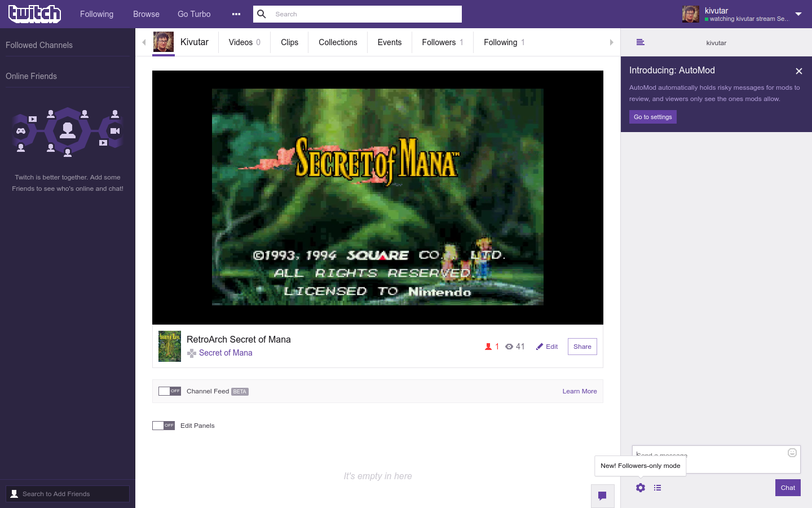Close the AutoMod introduction banner
The image size is (812, 508).
click(x=799, y=71)
